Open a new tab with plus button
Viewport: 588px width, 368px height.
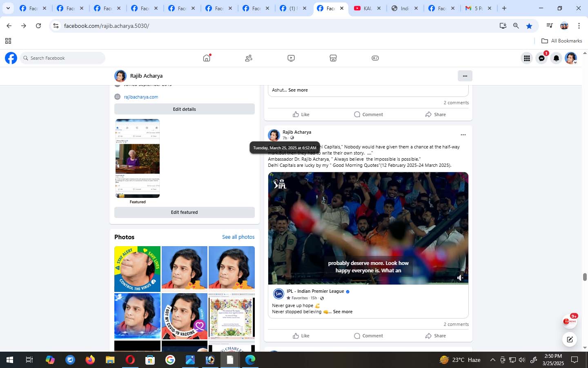[x=504, y=8]
